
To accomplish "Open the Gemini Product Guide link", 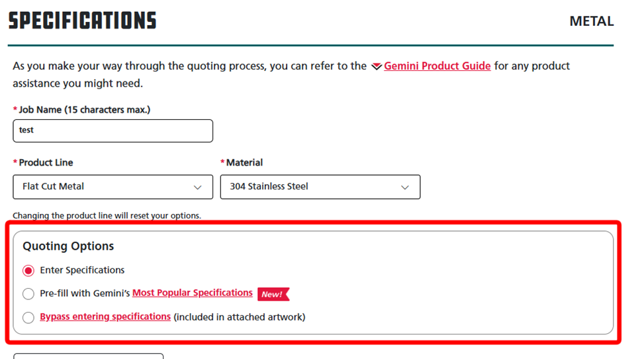I will pos(437,66).
